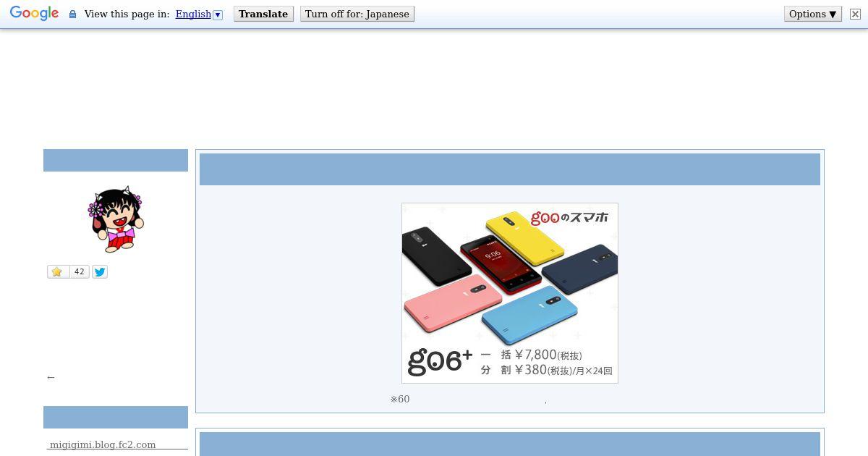
Task: Click the goo smartphone g06+ advertisement
Action: click(510, 293)
